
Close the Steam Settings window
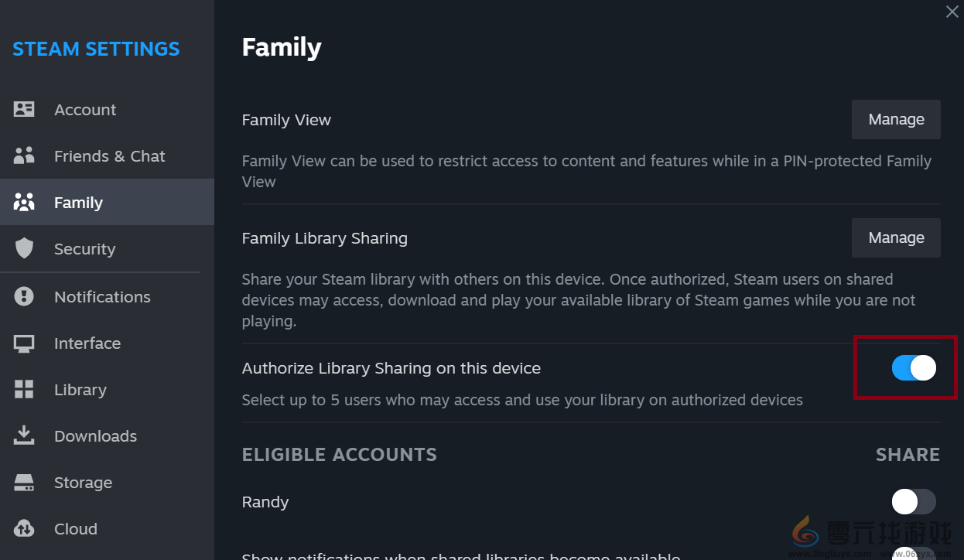951,12
